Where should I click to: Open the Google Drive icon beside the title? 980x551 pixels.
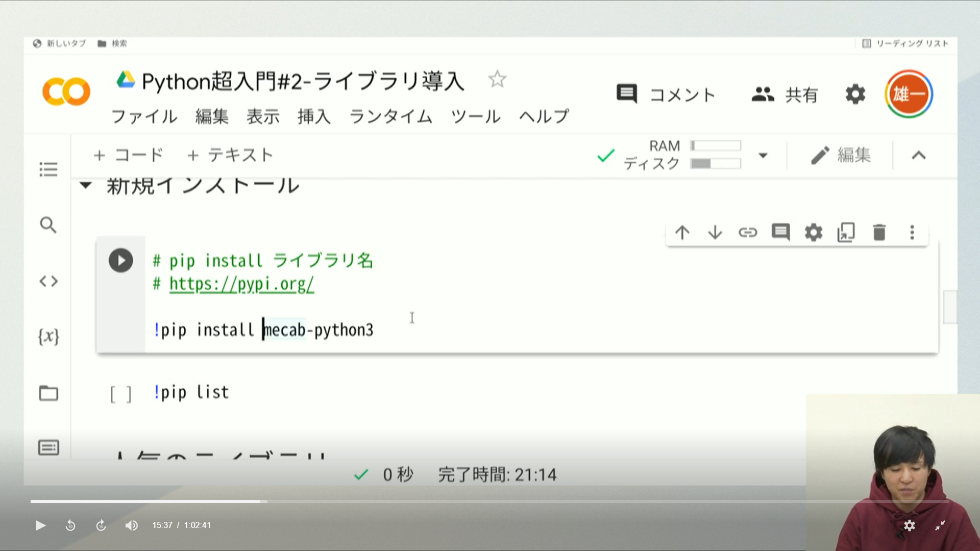tap(125, 80)
